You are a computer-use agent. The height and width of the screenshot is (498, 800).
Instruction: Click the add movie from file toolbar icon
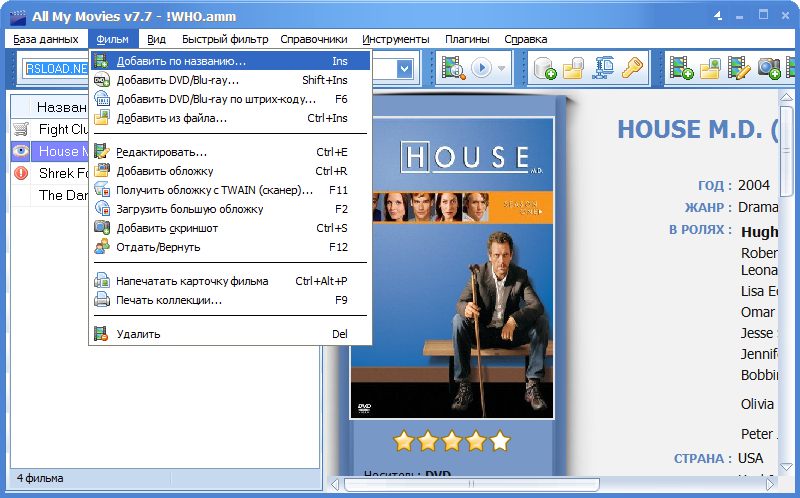click(x=710, y=68)
